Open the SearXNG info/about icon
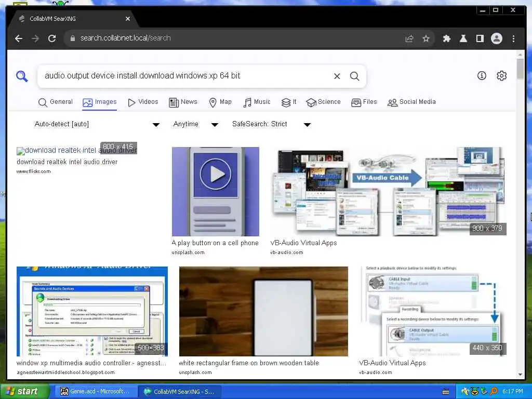 [x=482, y=75]
